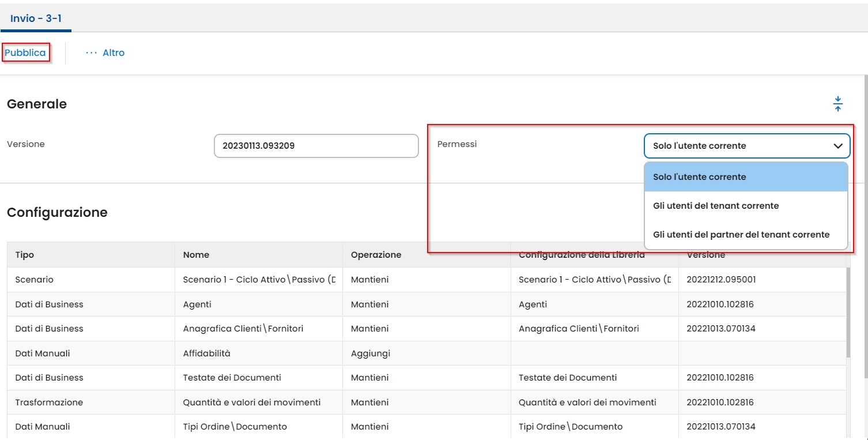868x440 pixels.
Task: Collapse the Generale section icon
Action: click(x=837, y=104)
